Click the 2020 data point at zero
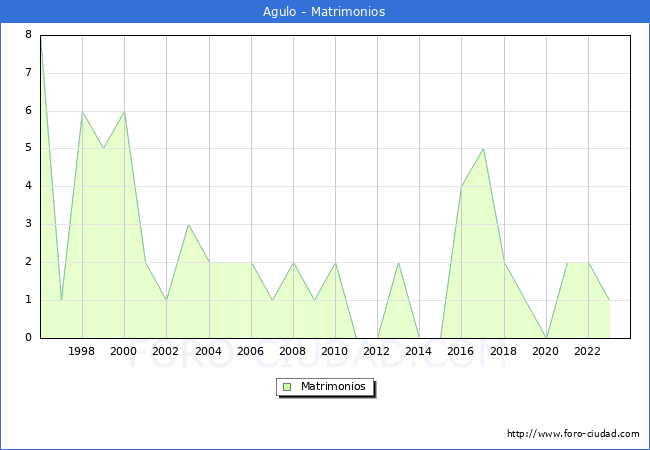The height and width of the screenshot is (450, 650). click(x=546, y=337)
